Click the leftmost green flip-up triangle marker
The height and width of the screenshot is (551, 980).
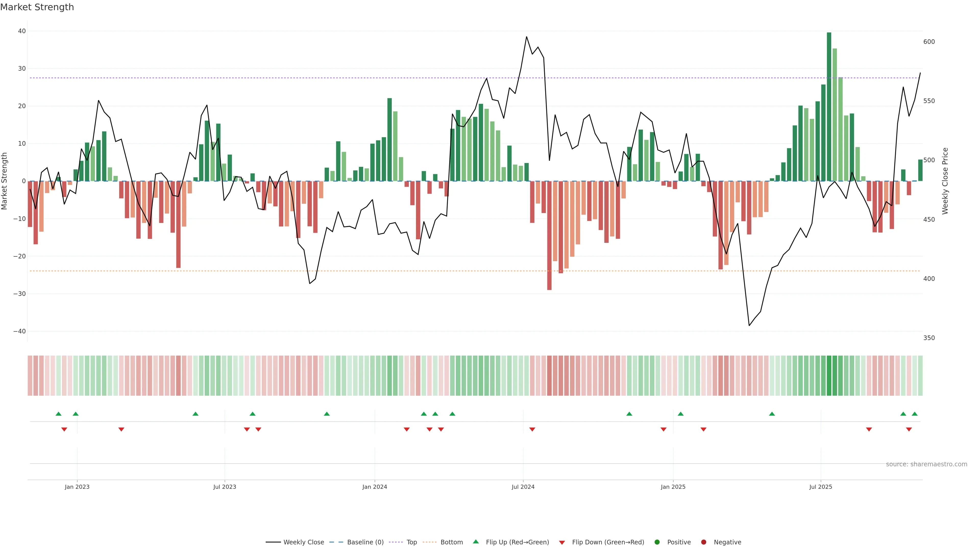coord(58,414)
